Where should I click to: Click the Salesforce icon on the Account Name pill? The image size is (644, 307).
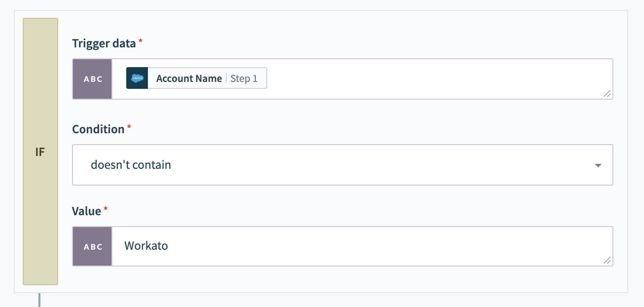(x=137, y=78)
